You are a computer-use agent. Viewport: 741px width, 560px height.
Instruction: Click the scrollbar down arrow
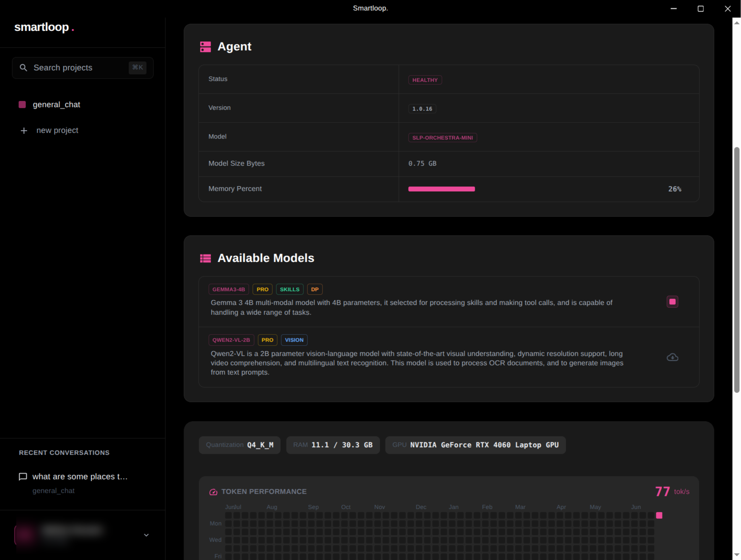[736, 555]
